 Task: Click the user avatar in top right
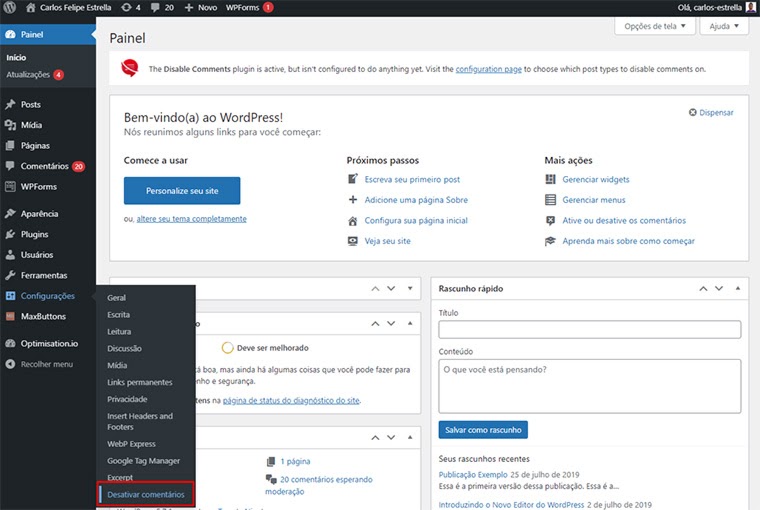click(751, 7)
